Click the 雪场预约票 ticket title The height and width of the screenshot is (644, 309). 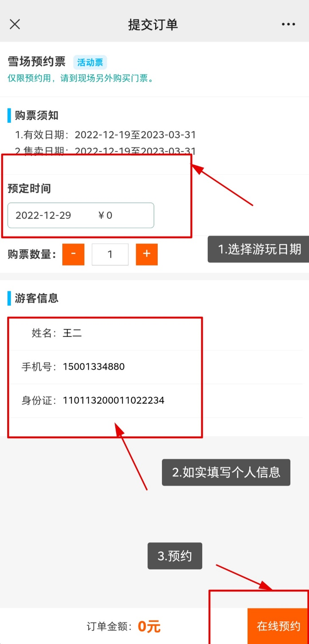tap(37, 62)
